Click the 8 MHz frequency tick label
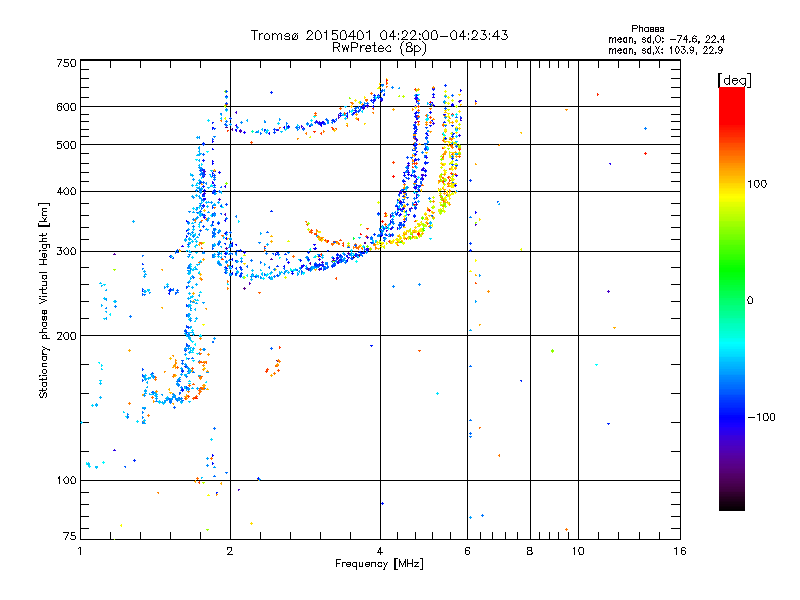 (x=530, y=551)
